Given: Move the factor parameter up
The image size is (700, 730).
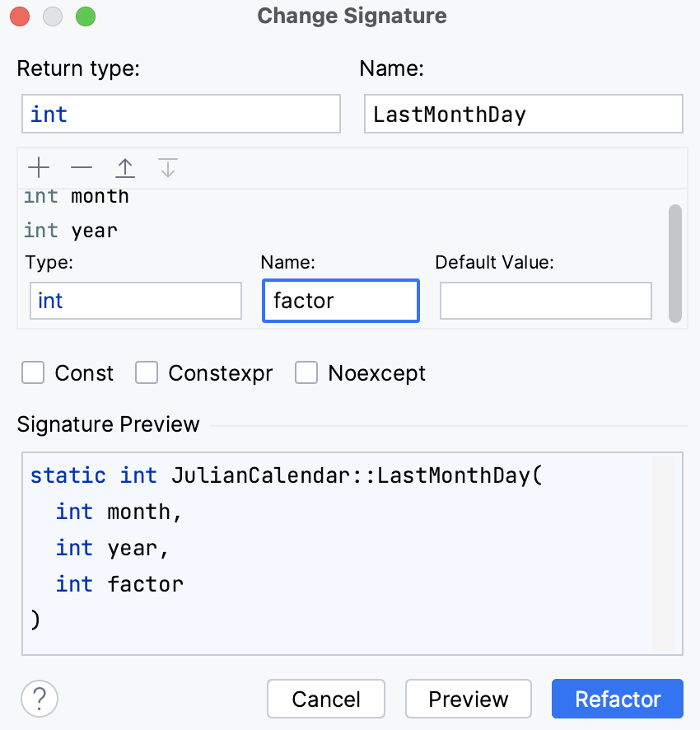Looking at the screenshot, I should pyautogui.click(x=124, y=167).
